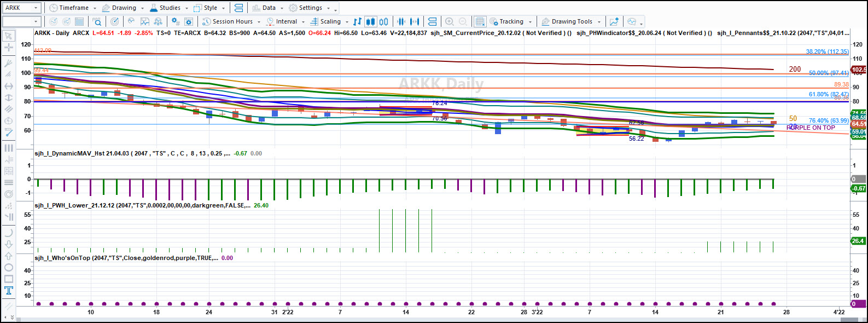868x323 pixels.
Task: Open the Style menu
Action: point(206,8)
